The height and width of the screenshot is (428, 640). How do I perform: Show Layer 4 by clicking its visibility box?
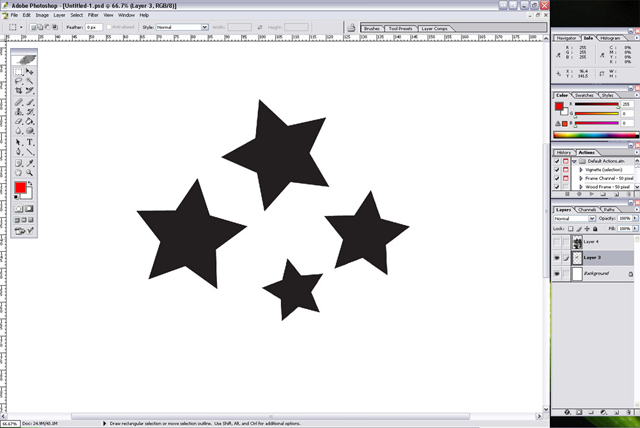(x=557, y=242)
